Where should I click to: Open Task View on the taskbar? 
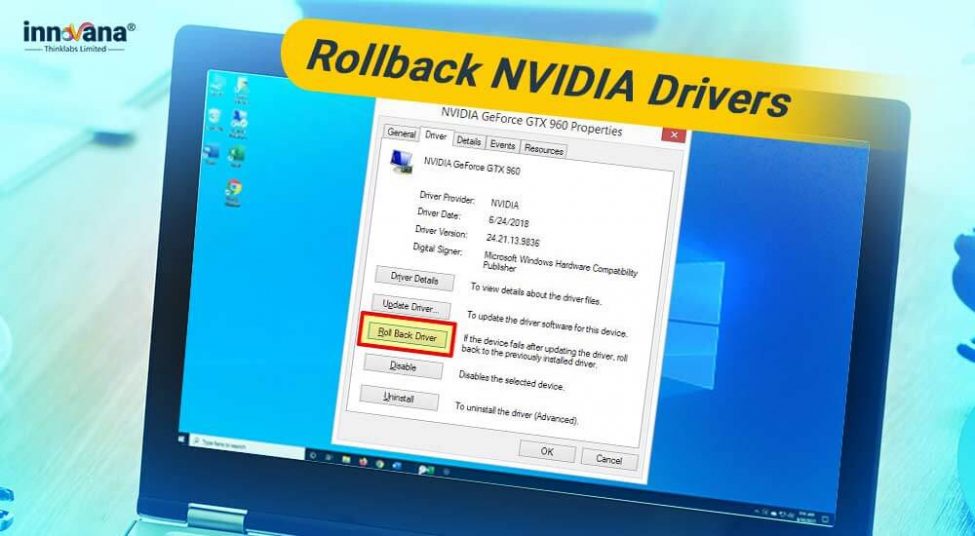coord(328,457)
